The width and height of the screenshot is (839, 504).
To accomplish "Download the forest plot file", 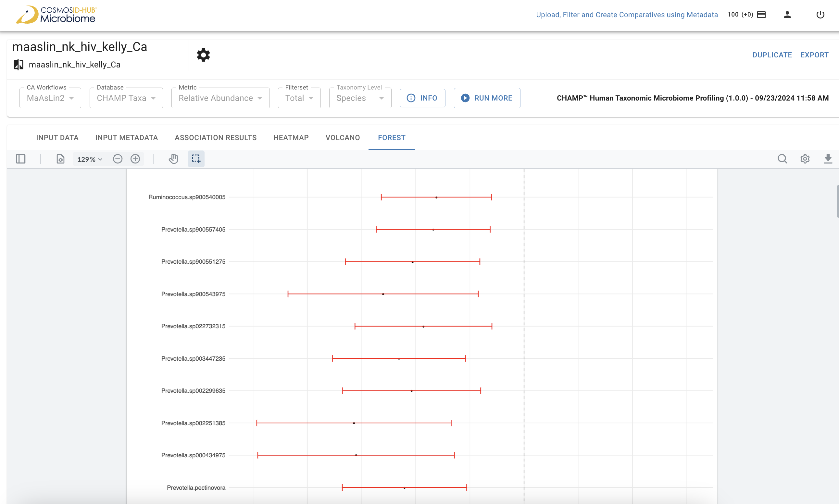I will (x=828, y=159).
